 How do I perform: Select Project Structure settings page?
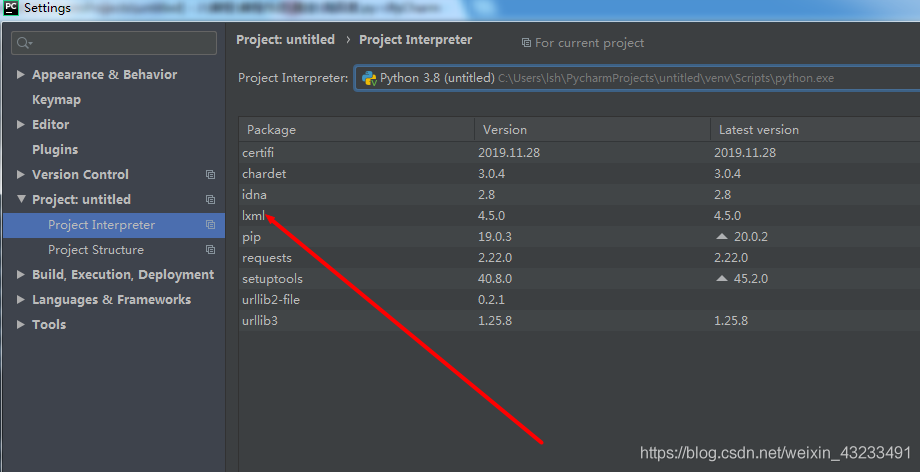(x=95, y=250)
